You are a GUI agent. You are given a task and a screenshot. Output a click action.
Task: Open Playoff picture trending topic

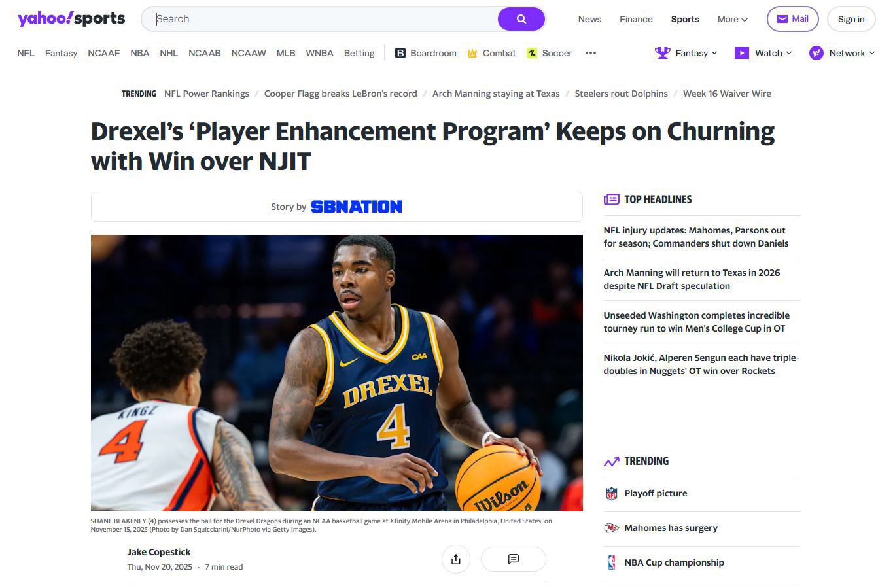tap(656, 494)
